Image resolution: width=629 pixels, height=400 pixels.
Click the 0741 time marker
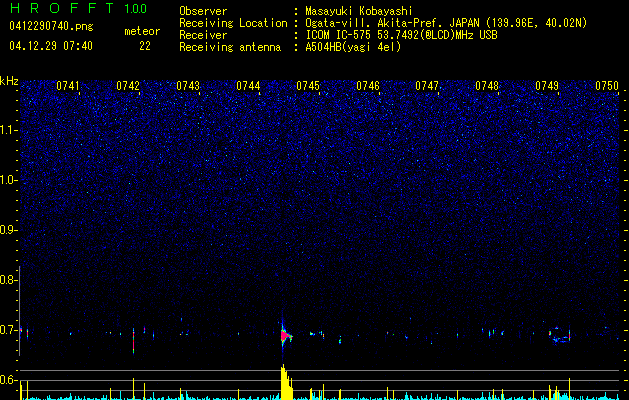(68, 86)
